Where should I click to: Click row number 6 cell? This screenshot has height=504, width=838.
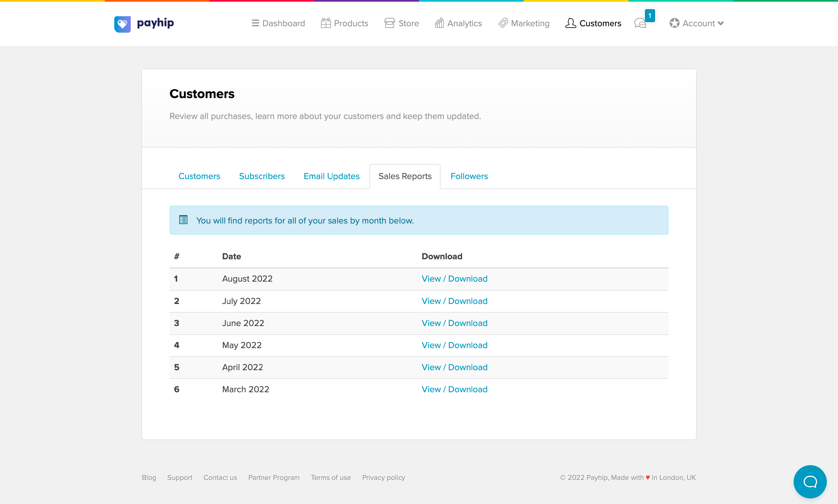[x=177, y=389]
